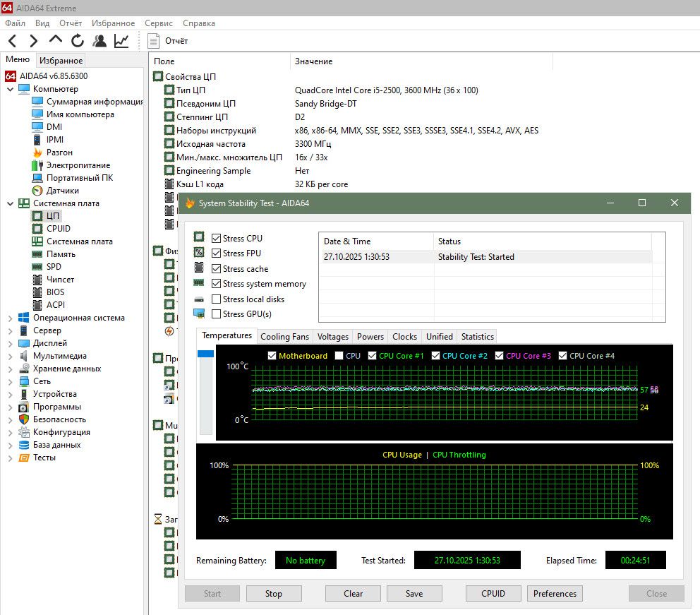
Task: Open the user profile toolbar icon
Action: (99, 41)
